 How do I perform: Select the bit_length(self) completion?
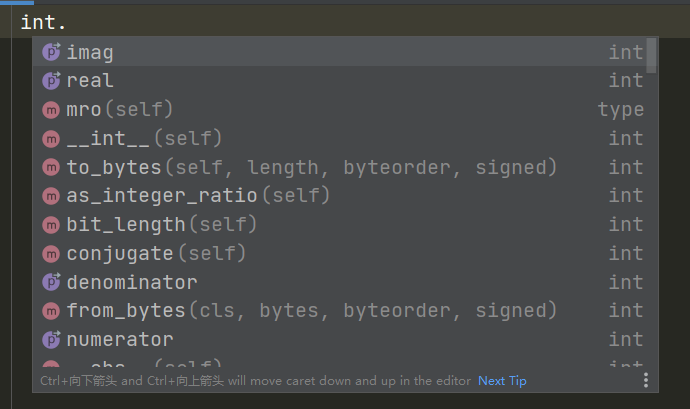click(162, 225)
